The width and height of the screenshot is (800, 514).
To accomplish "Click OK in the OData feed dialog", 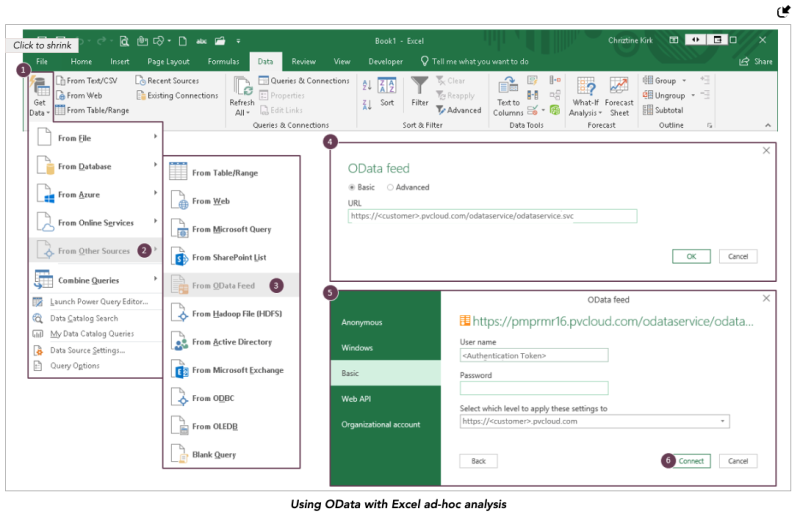I will (x=691, y=256).
